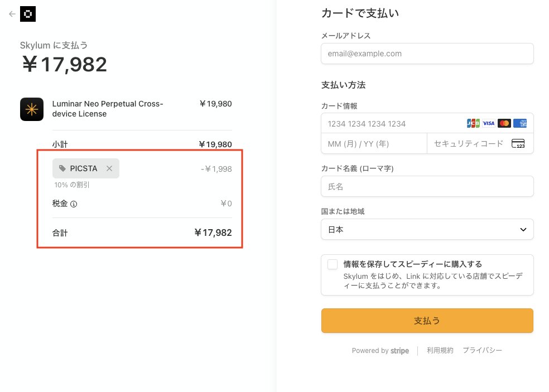Click the Mastercard icon
Image resolution: width=549 pixels, height=392 pixels.
(504, 123)
